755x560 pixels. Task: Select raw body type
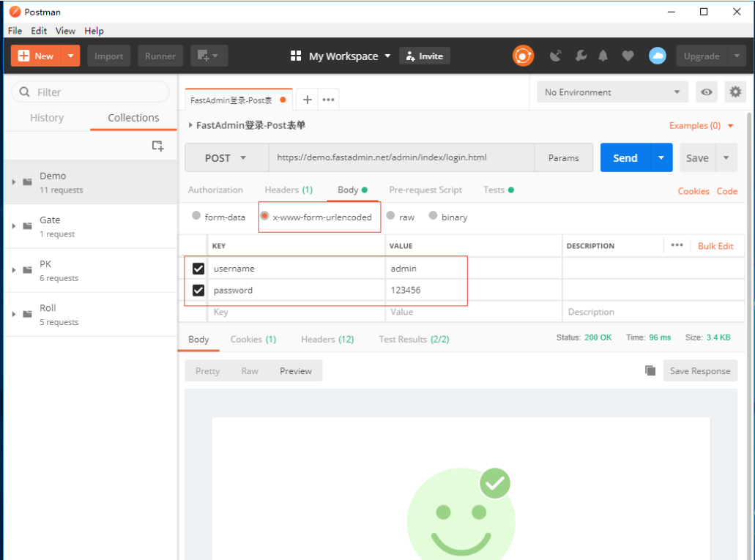point(390,215)
